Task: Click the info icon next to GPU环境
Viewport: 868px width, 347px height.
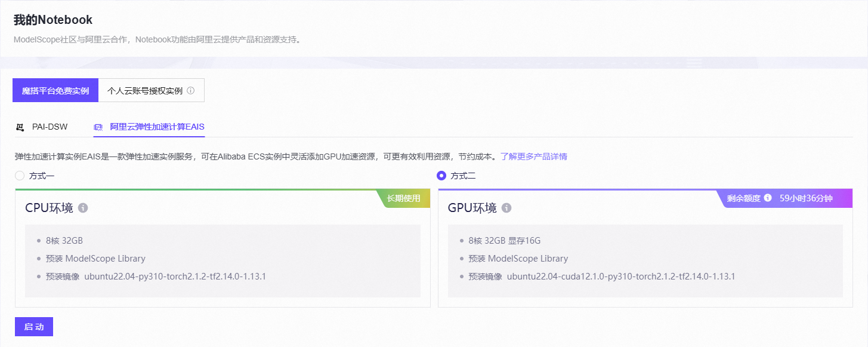Action: [506, 208]
